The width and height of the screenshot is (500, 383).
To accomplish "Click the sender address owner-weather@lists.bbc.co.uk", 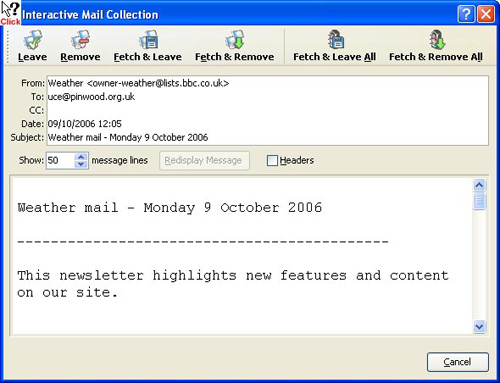I will coord(158,83).
